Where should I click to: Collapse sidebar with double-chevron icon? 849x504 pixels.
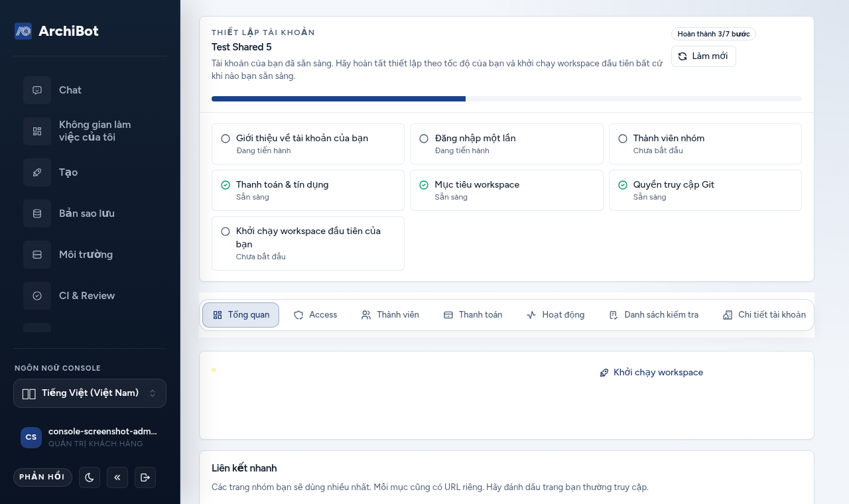[117, 477]
